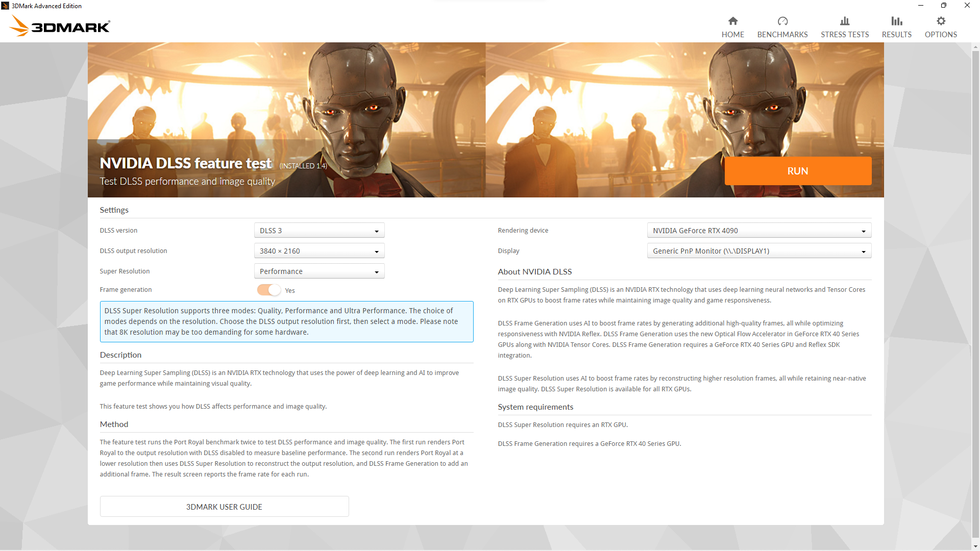Screen dimensions: 980x551
Task: Expand the DLSS version dropdown
Action: 376,230
